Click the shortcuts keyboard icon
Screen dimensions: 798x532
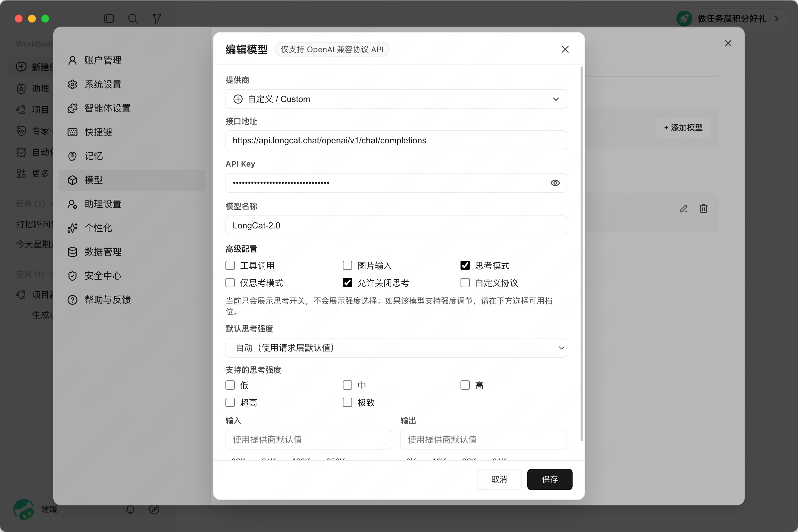pyautogui.click(x=72, y=132)
